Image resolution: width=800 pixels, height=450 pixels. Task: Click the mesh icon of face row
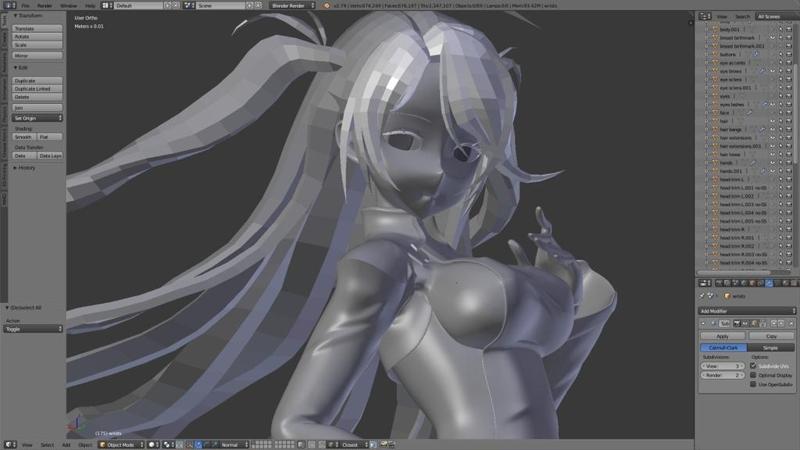click(x=715, y=113)
